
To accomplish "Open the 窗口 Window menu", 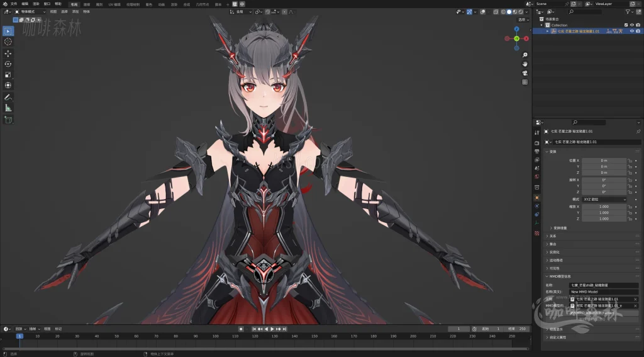I will pos(47,4).
